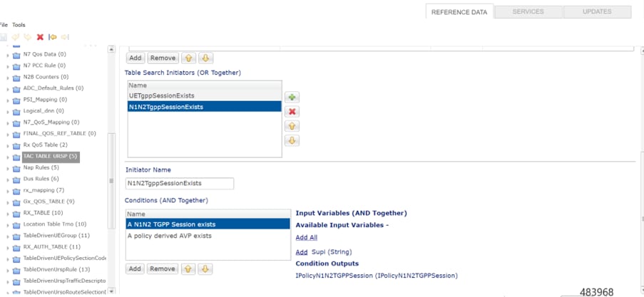Expand the Rx QoS Table tree node

8,145
